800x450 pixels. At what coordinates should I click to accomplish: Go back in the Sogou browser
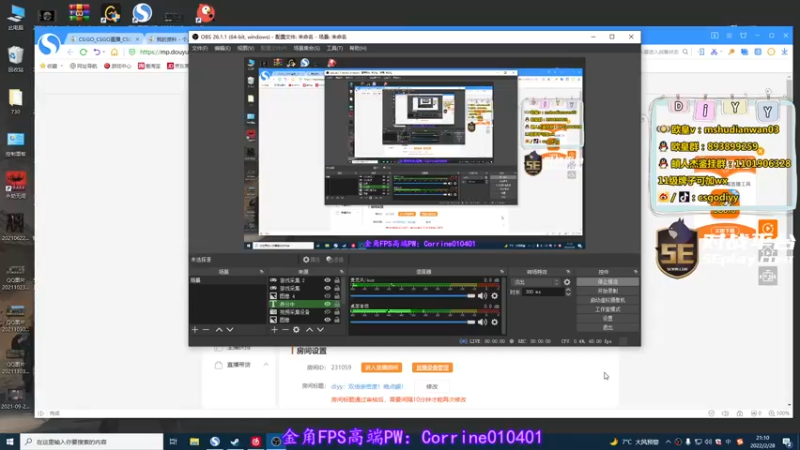pos(70,52)
